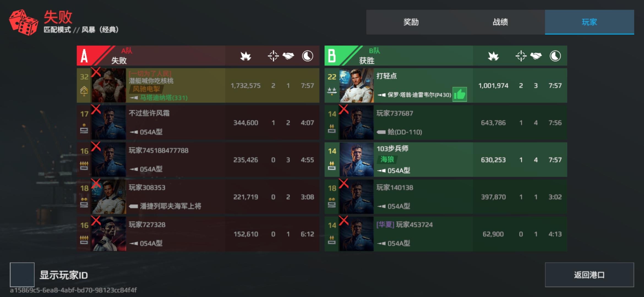This screenshot has height=297, width=644.
Task: Select the 103步兵师 player row
Action: tap(446, 159)
